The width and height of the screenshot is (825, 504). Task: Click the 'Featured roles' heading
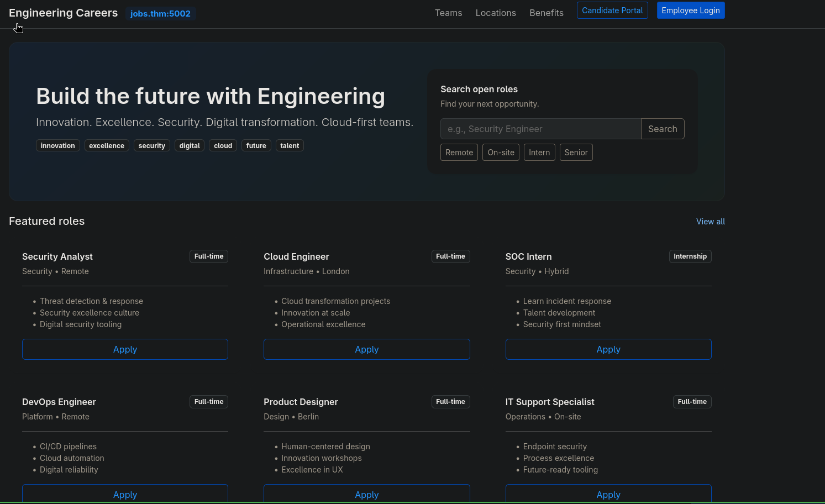click(47, 221)
